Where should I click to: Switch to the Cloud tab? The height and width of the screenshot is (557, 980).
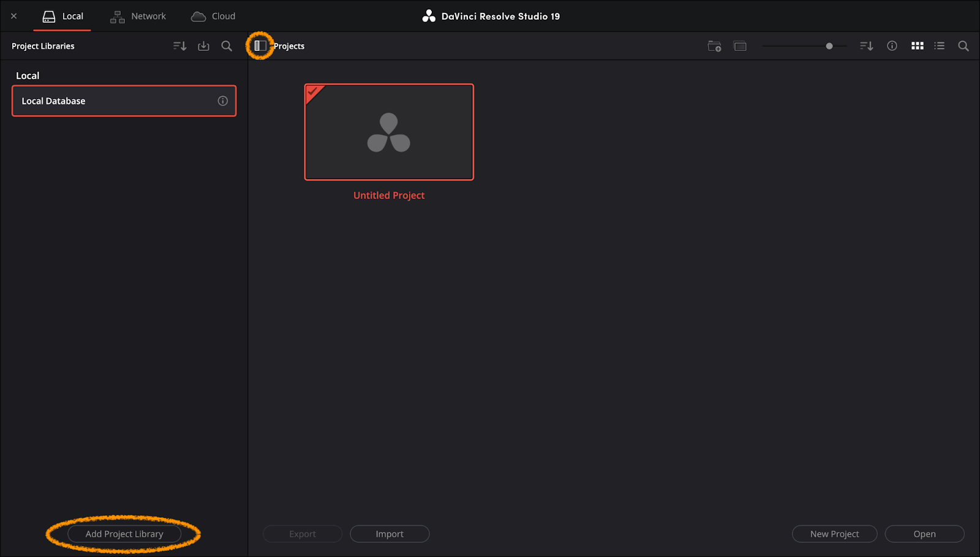coord(213,17)
